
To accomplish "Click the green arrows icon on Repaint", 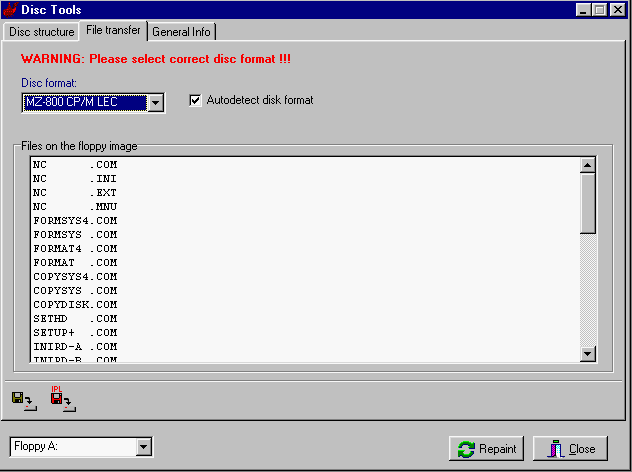I will 466,449.
